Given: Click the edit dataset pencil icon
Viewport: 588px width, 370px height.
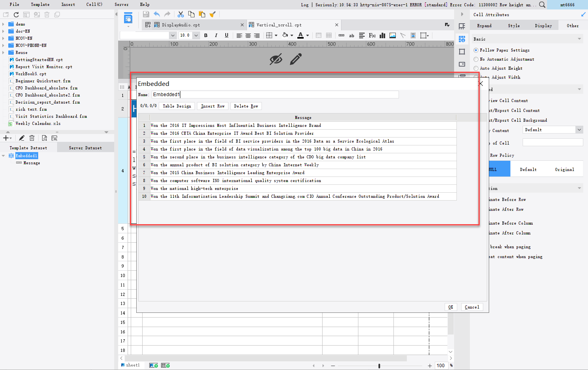Looking at the screenshot, I should (22, 138).
